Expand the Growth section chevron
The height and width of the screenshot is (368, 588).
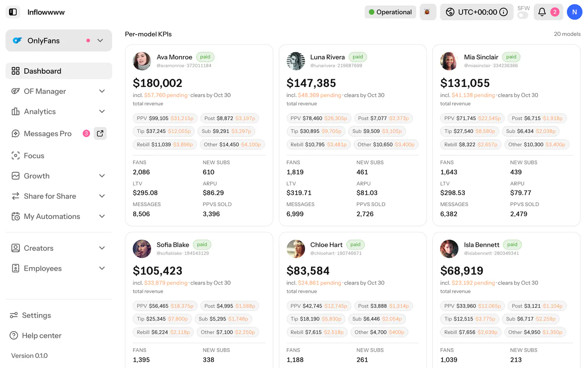(102, 176)
